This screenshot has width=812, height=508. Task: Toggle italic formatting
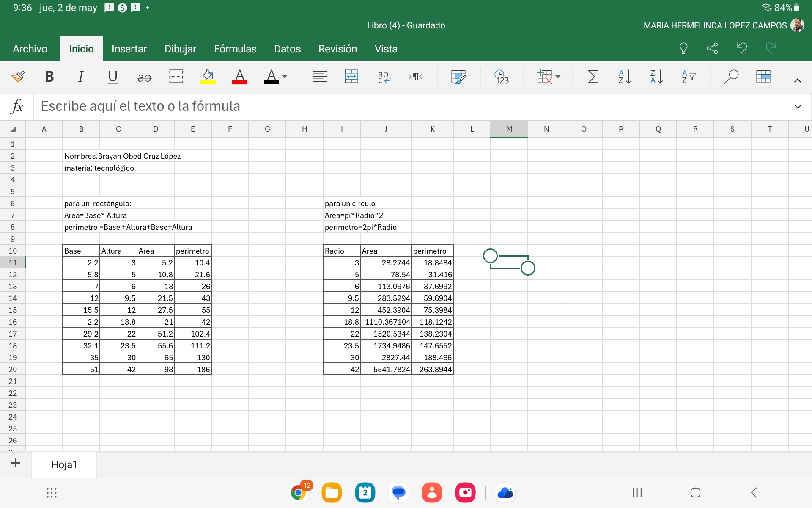(80, 77)
